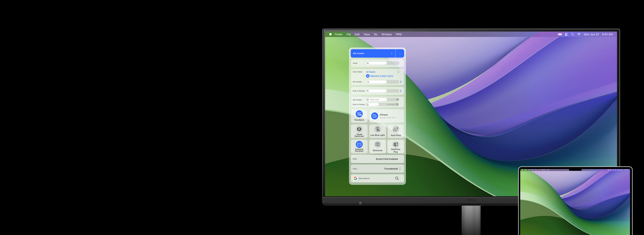
Task: Adjust the Built-in Display brightness slider
Action: point(383,91)
